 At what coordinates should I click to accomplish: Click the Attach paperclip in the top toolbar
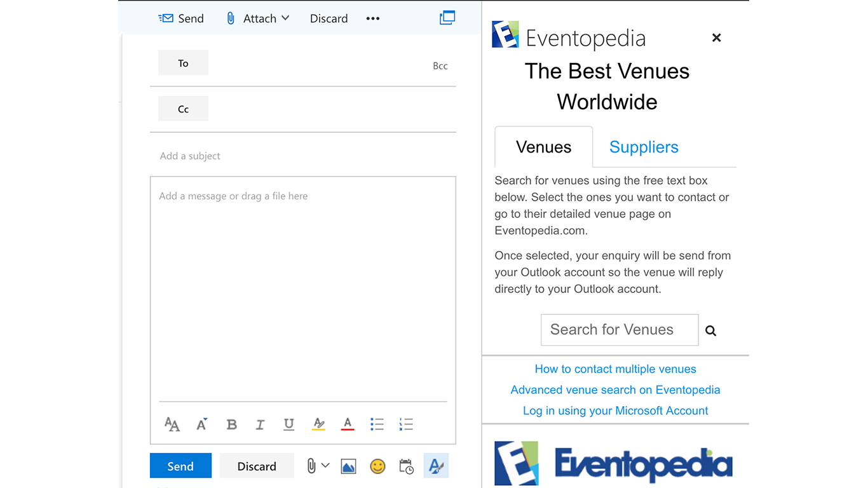point(231,18)
